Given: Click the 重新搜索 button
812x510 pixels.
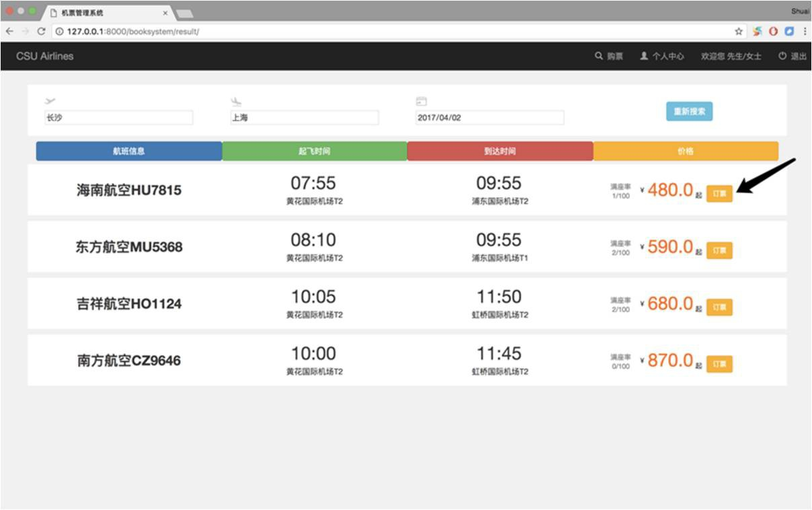Looking at the screenshot, I should (x=689, y=112).
